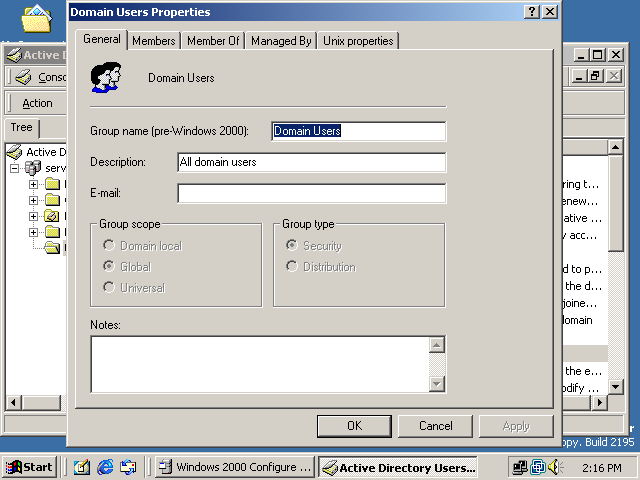The image size is (640, 480).
Task: Expand the first folder under the domain
Action: pos(33,184)
